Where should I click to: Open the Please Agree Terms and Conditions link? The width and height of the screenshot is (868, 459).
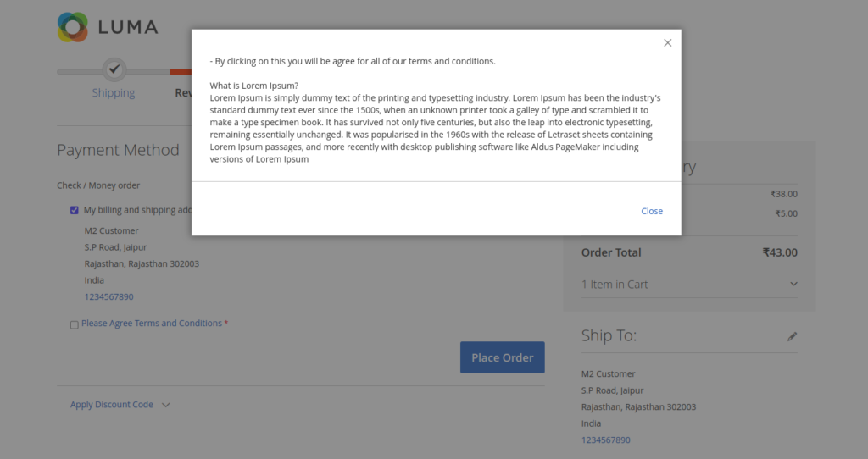click(x=152, y=324)
